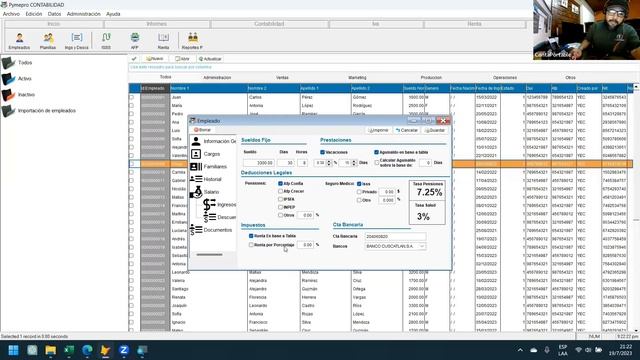Enable the IPSFA pension checkbox
The image size is (640, 360).
coord(280,199)
